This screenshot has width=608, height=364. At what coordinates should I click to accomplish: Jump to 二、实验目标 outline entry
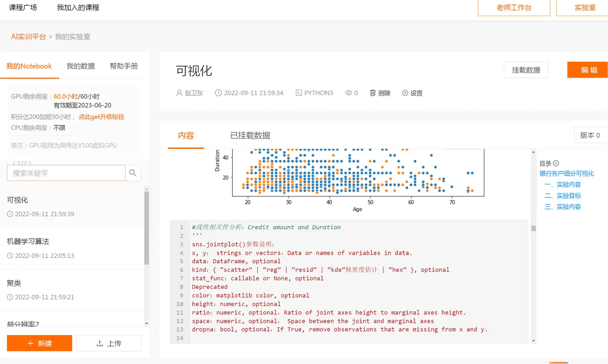(563, 196)
